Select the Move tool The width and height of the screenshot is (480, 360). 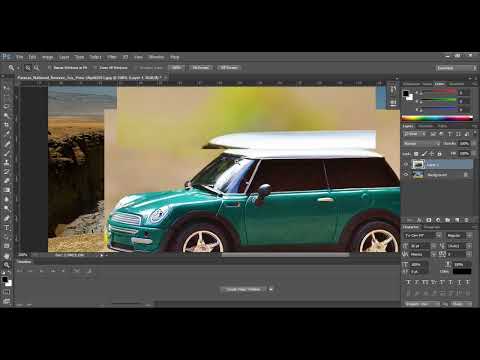tap(6, 88)
